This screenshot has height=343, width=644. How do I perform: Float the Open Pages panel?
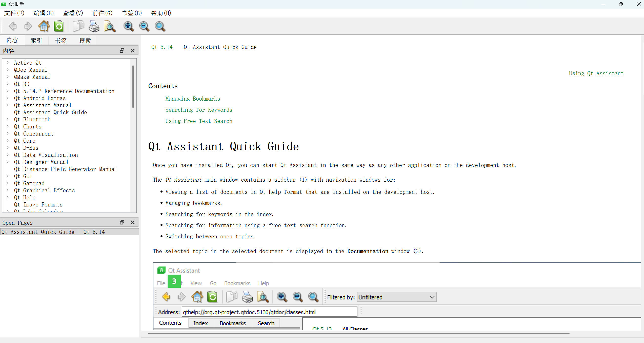pos(122,222)
